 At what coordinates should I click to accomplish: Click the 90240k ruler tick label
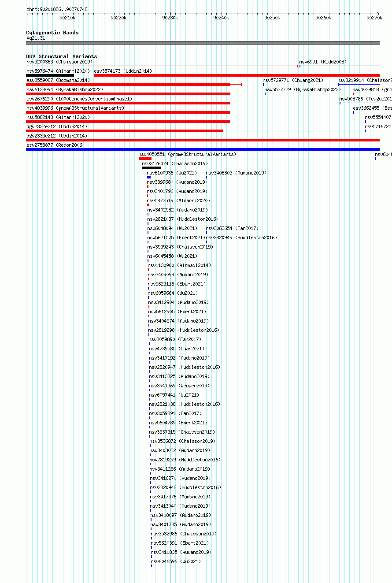(x=221, y=18)
